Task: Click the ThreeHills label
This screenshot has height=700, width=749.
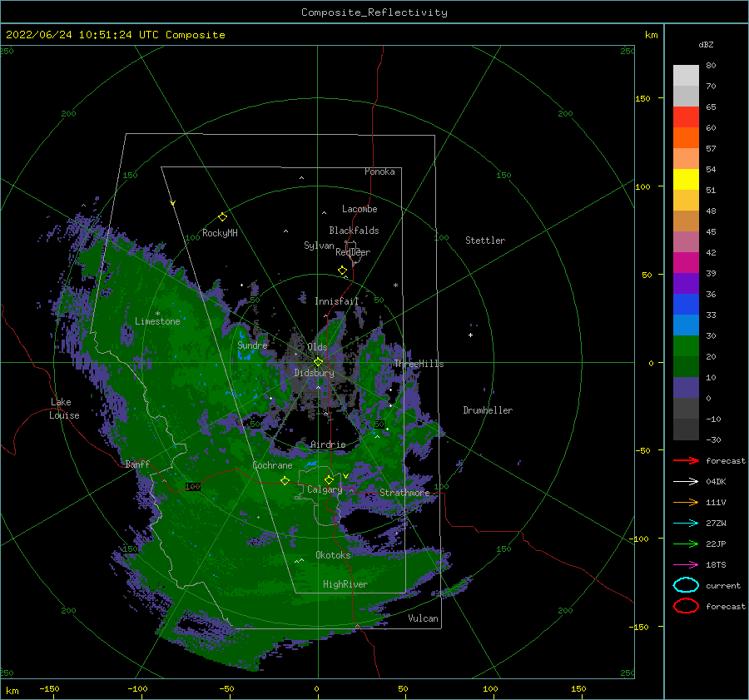Action: 419,364
